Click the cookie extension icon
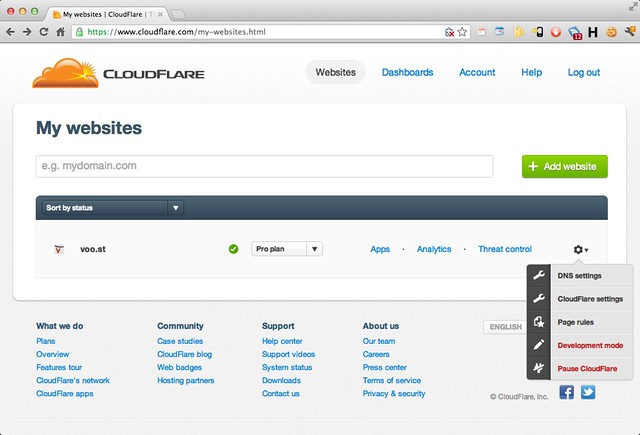The image size is (640, 435). click(611, 32)
